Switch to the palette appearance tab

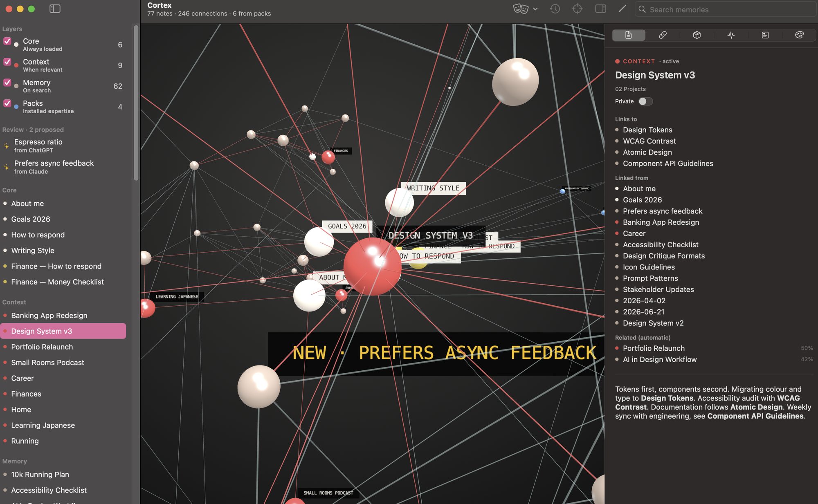(x=799, y=35)
